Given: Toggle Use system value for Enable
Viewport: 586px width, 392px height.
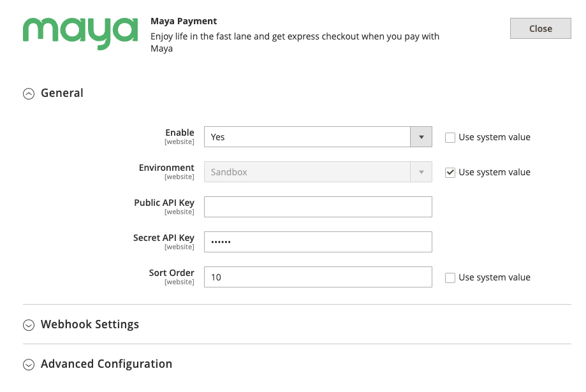Looking at the screenshot, I should coord(450,137).
